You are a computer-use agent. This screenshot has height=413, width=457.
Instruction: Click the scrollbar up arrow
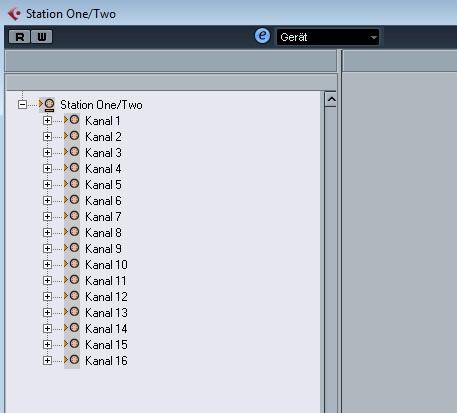tap(331, 99)
